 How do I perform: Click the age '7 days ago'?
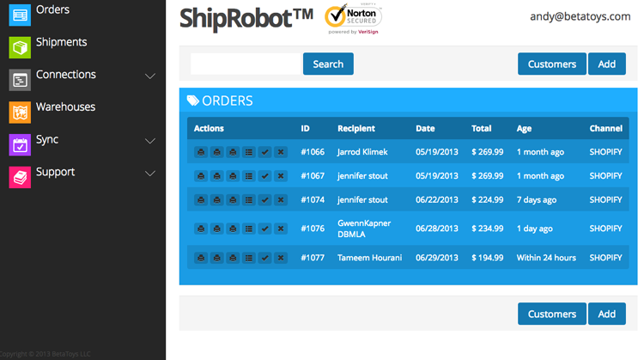tap(537, 199)
